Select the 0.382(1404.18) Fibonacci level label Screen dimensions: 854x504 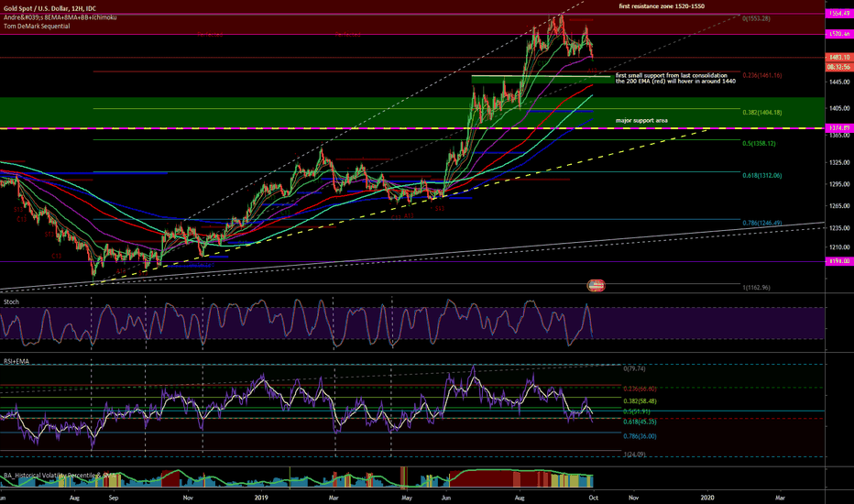tap(762, 112)
